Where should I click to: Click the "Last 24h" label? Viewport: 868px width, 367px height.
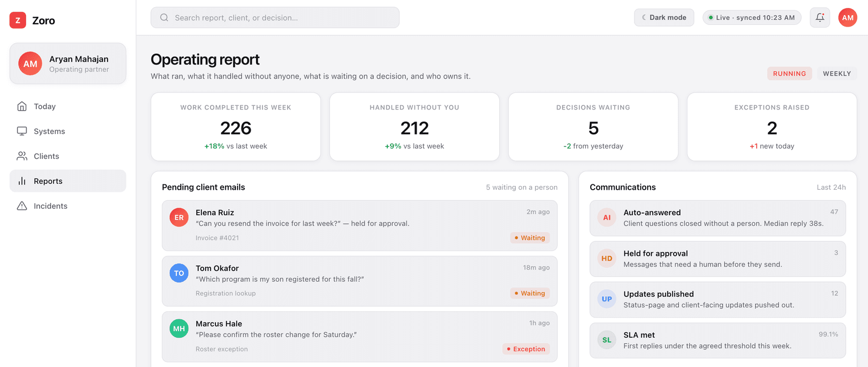tap(832, 187)
